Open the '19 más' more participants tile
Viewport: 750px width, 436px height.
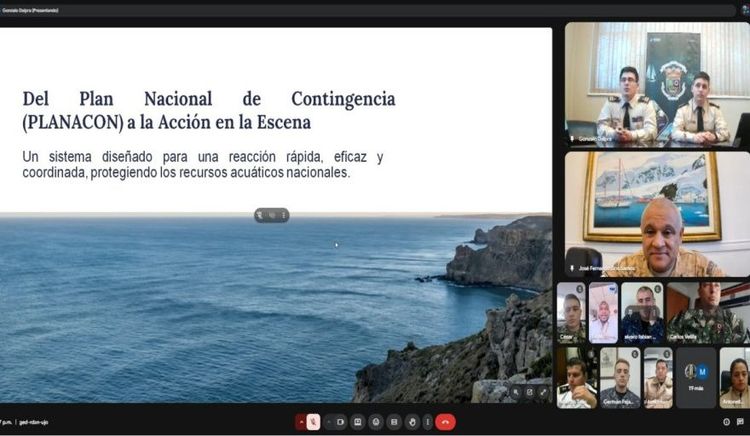pyautogui.click(x=696, y=378)
